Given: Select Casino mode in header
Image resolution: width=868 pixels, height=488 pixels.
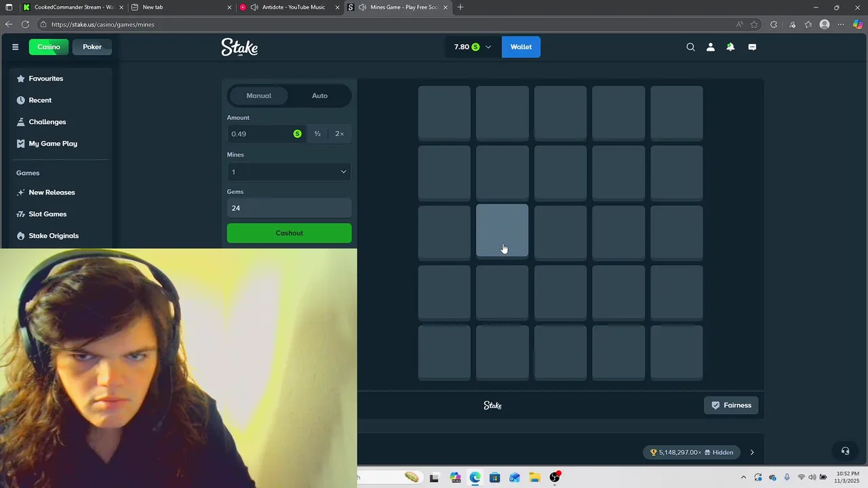Looking at the screenshot, I should [x=49, y=47].
